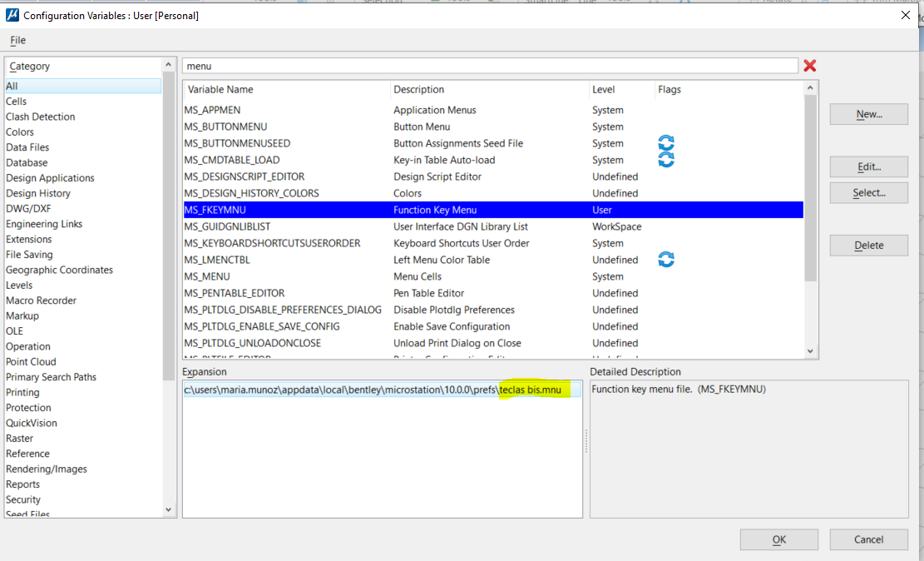This screenshot has width=924, height=561.
Task: Dismiss dialog with Cancel button
Action: (868, 539)
